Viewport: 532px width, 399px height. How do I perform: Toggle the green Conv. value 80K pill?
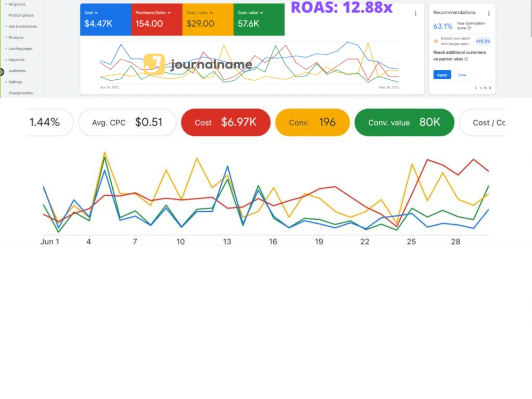pos(404,122)
